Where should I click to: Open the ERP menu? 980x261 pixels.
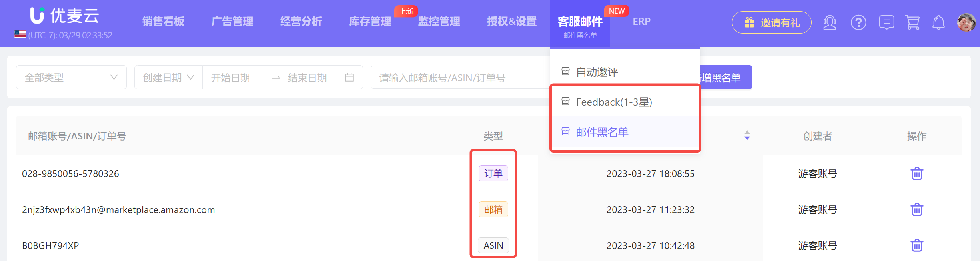(x=641, y=21)
